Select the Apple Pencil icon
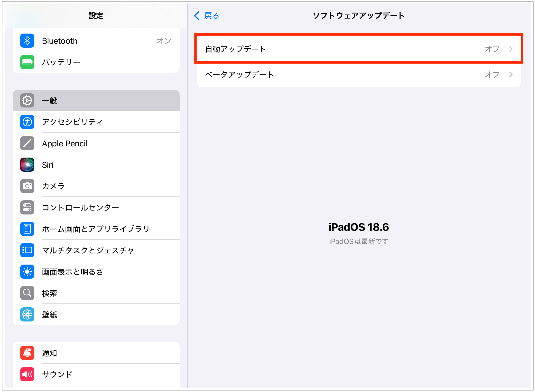 click(27, 143)
